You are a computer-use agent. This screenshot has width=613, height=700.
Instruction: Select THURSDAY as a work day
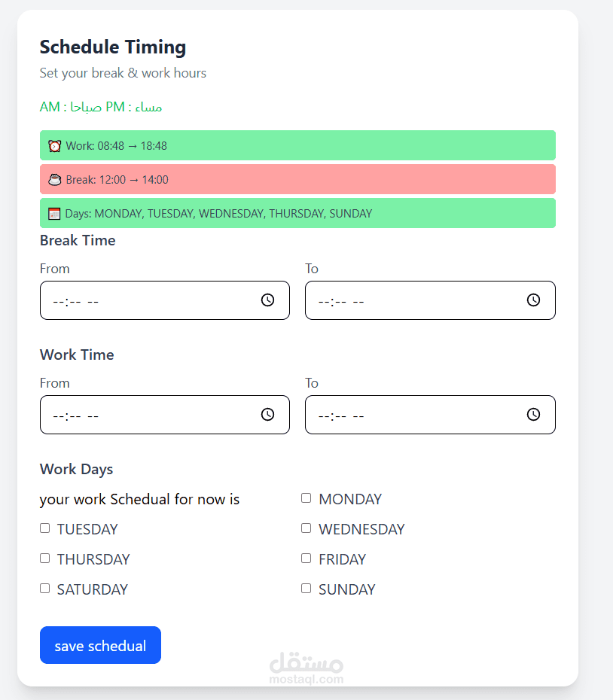point(45,558)
